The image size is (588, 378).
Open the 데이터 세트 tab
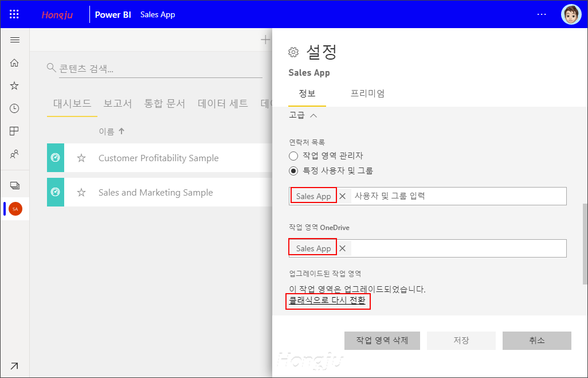223,104
